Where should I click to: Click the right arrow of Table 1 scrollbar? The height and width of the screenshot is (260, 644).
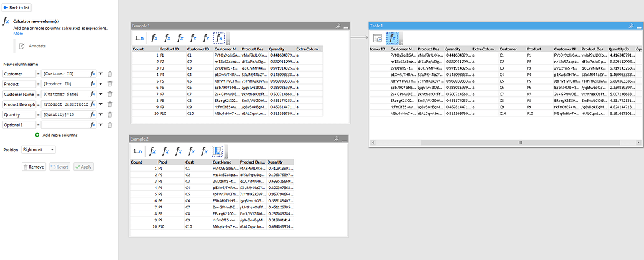pyautogui.click(x=638, y=142)
